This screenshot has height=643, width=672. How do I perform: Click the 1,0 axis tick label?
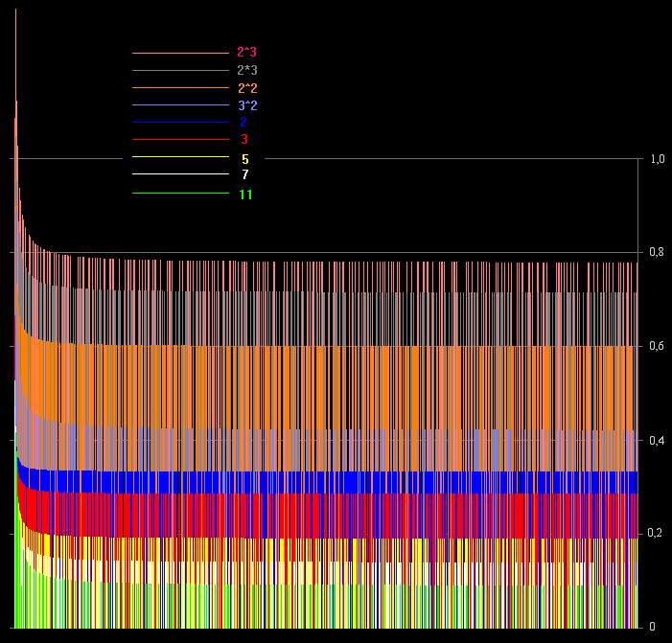click(657, 160)
